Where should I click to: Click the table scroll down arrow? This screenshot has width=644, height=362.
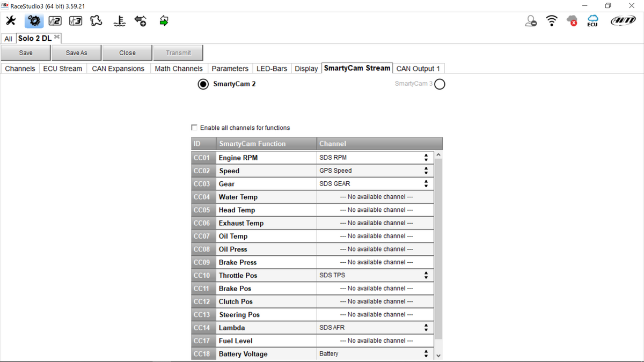438,356
